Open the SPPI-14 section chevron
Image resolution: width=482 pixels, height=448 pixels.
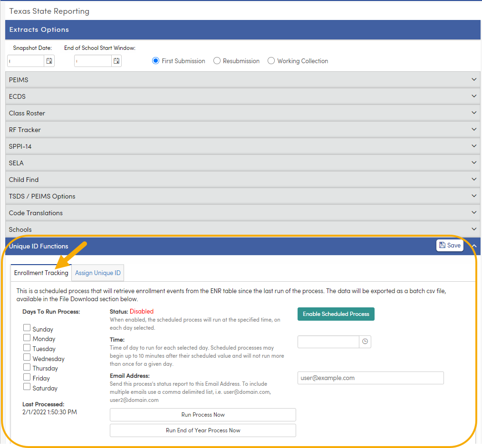pos(473,146)
